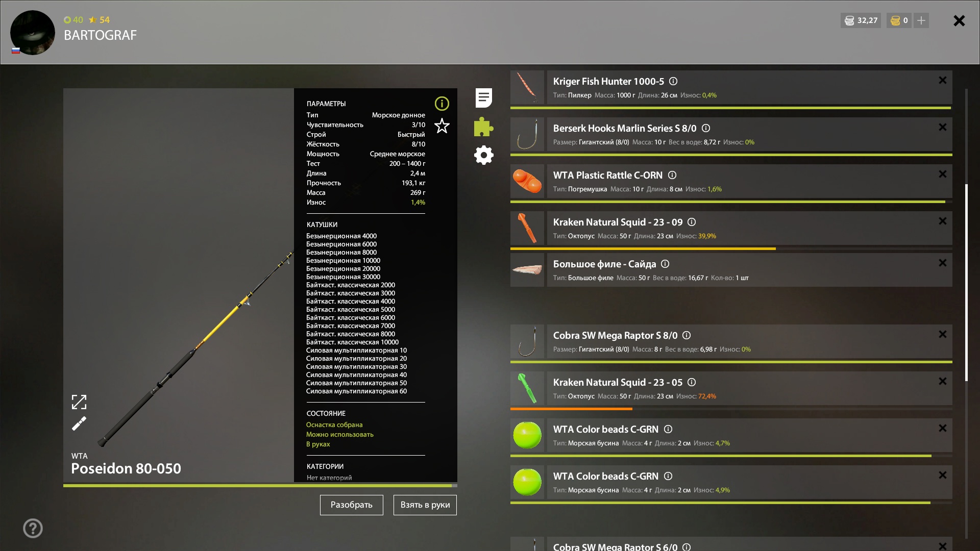Remove Cobra SW Mega Raptor S 8/0 hook
Screen dimensions: 980x551
pyautogui.click(x=943, y=334)
